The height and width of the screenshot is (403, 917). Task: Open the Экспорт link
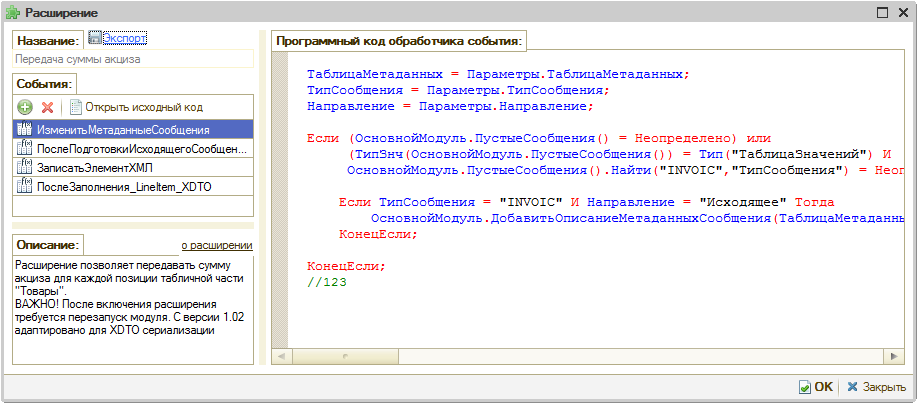coord(125,38)
